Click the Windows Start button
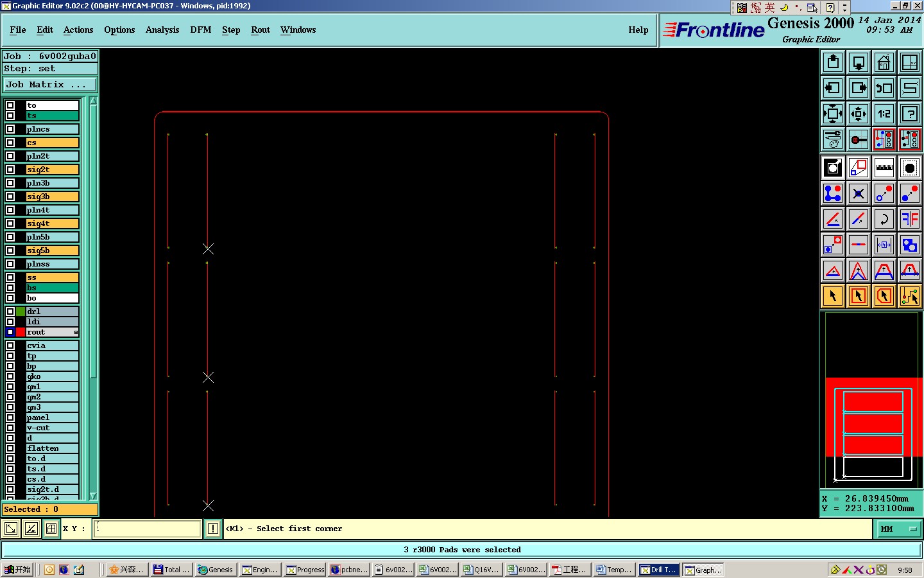This screenshot has height=578, width=924. point(17,570)
